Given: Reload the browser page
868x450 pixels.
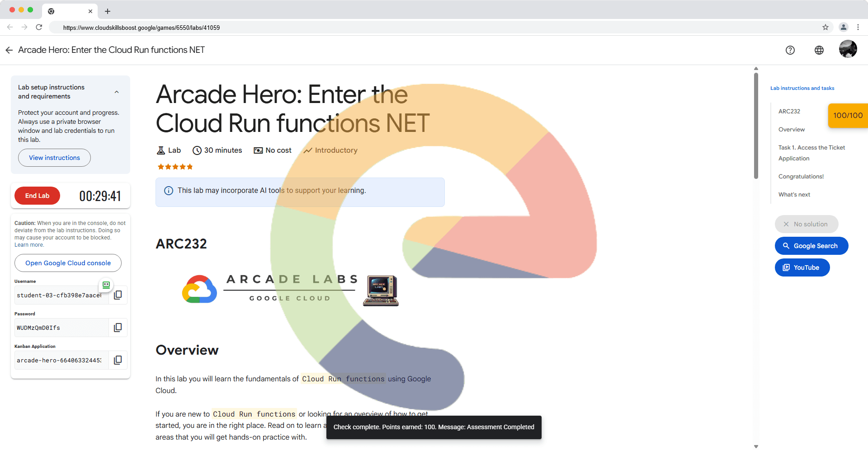Looking at the screenshot, I should 39,28.
